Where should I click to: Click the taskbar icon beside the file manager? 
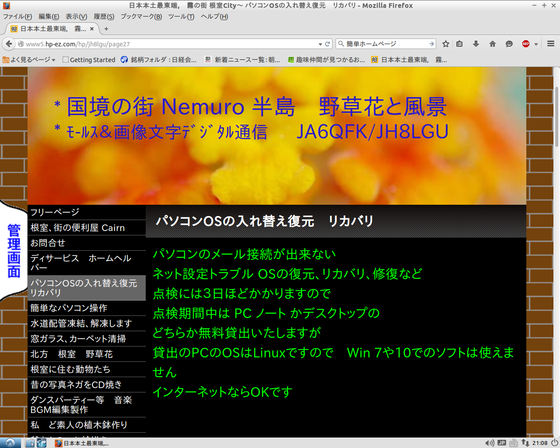(x=41, y=443)
